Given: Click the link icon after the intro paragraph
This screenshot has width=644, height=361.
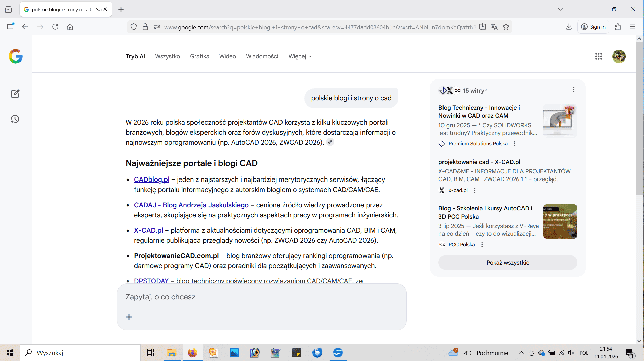Looking at the screenshot, I should (330, 142).
